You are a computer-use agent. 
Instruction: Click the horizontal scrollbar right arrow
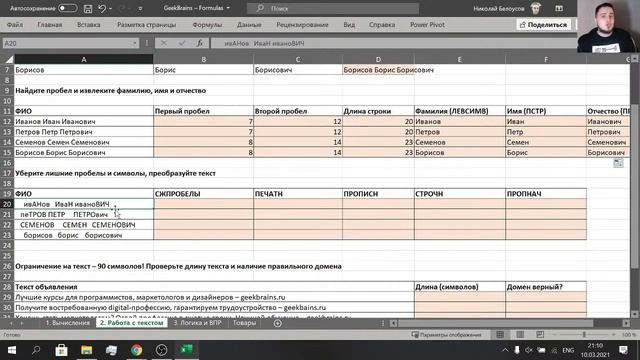tap(626, 323)
